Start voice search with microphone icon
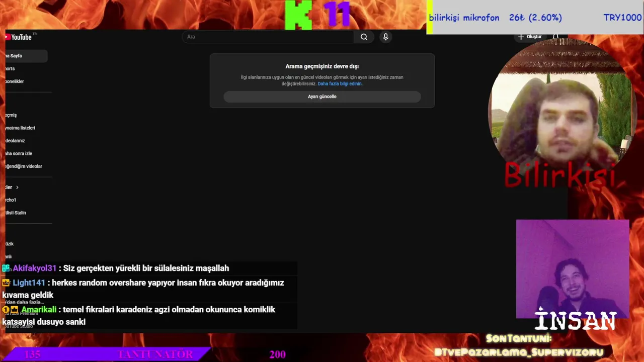This screenshot has height=362, width=644. [x=385, y=37]
